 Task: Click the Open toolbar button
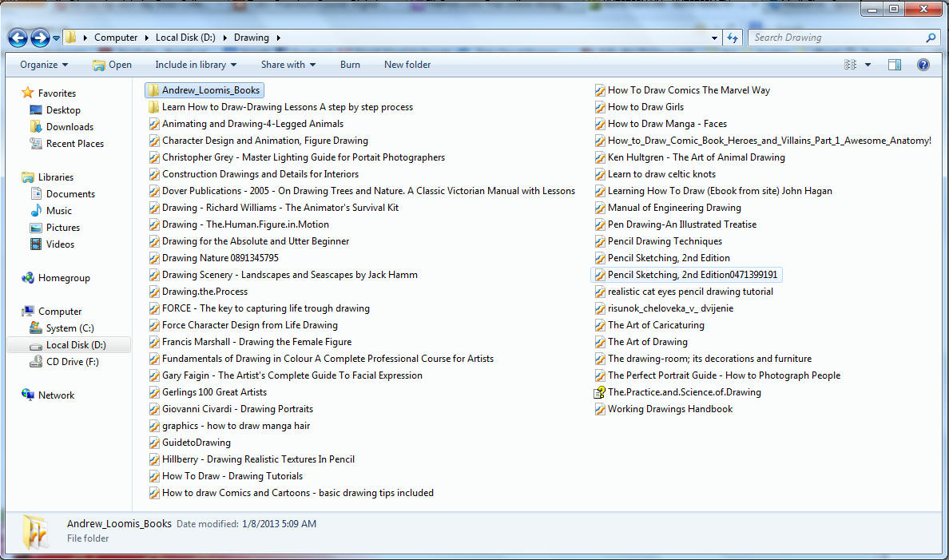[x=112, y=65]
